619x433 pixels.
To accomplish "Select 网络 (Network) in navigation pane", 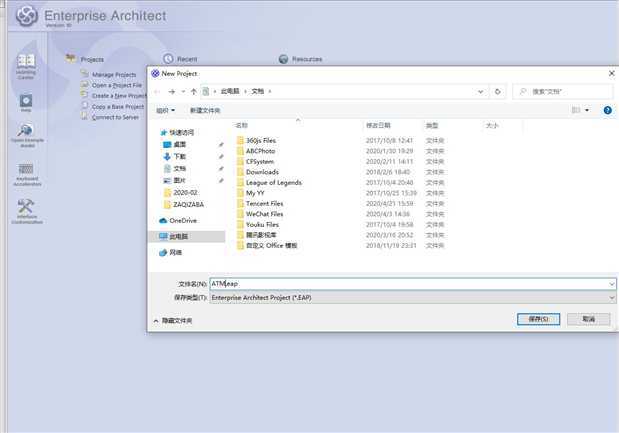I will coord(175,252).
